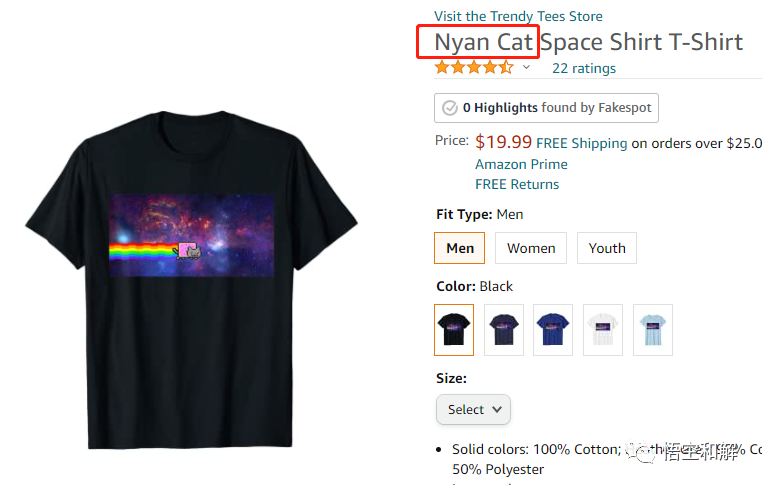This screenshot has height=485, width=762.
Task: Click the Fakespot checkmark icon
Action: coord(450,107)
